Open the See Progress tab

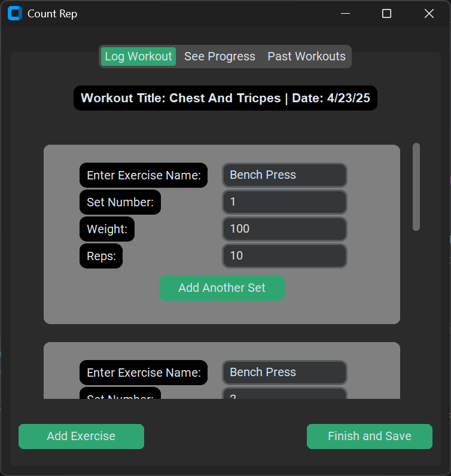pos(220,56)
